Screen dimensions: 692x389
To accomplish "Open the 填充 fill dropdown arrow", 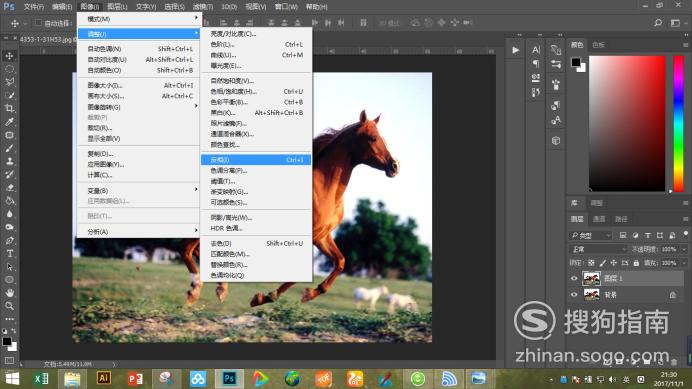I will pos(684,263).
